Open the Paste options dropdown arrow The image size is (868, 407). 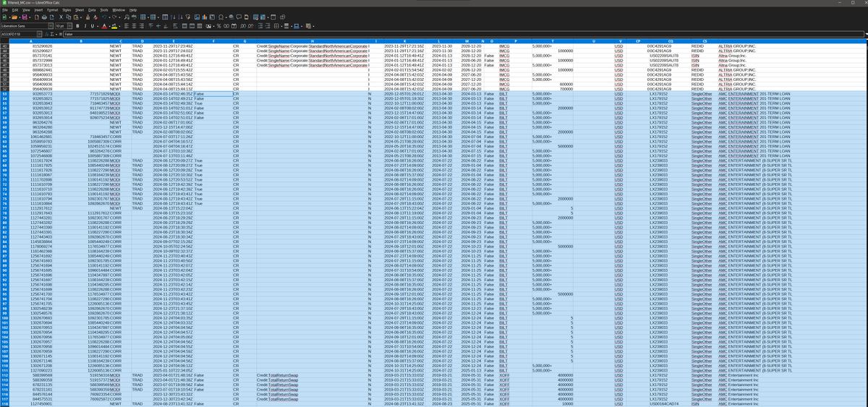(81, 17)
